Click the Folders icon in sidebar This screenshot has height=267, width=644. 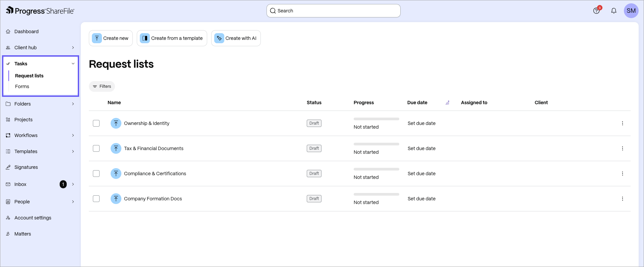click(8, 104)
